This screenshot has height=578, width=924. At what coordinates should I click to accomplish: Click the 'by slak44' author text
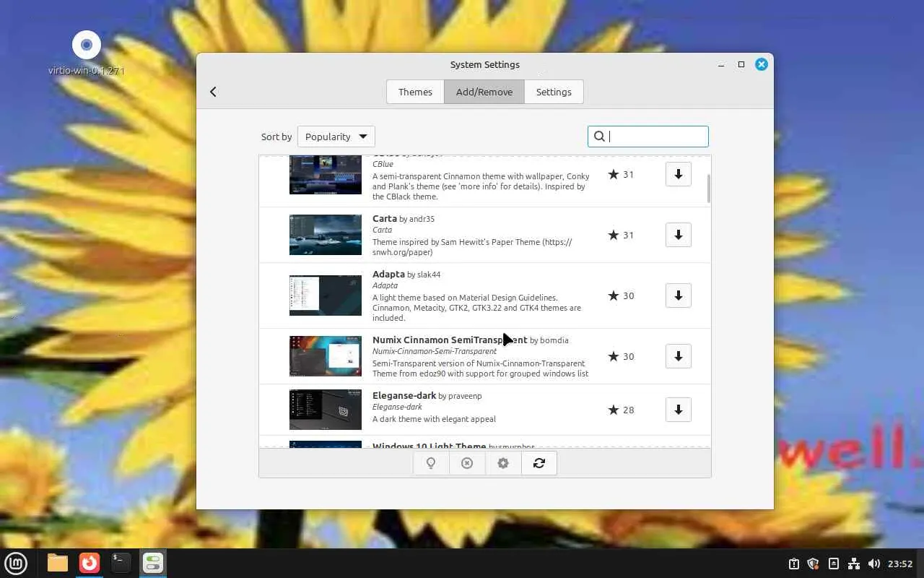pyautogui.click(x=424, y=275)
